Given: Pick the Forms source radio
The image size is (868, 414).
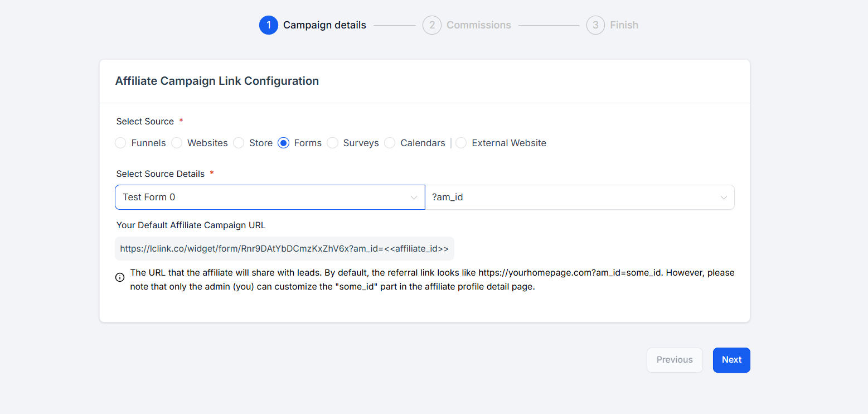Looking at the screenshot, I should 283,143.
